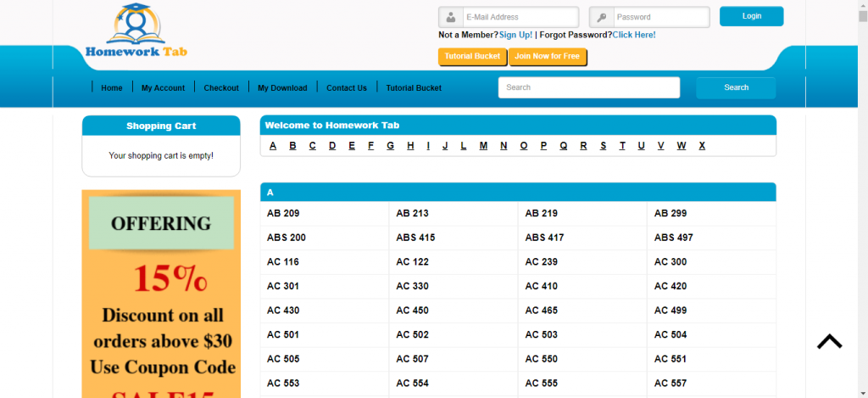
Task: Open the AB 209 course
Action: pyautogui.click(x=283, y=213)
